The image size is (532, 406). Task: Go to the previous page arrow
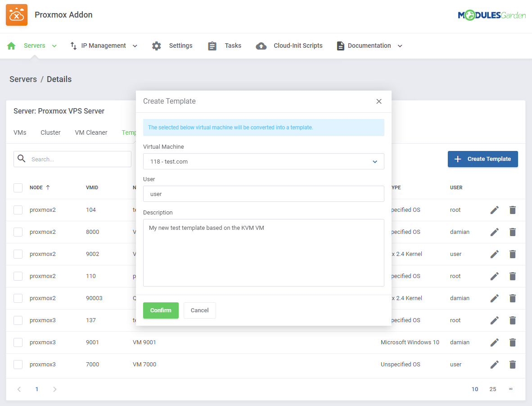(x=19, y=389)
